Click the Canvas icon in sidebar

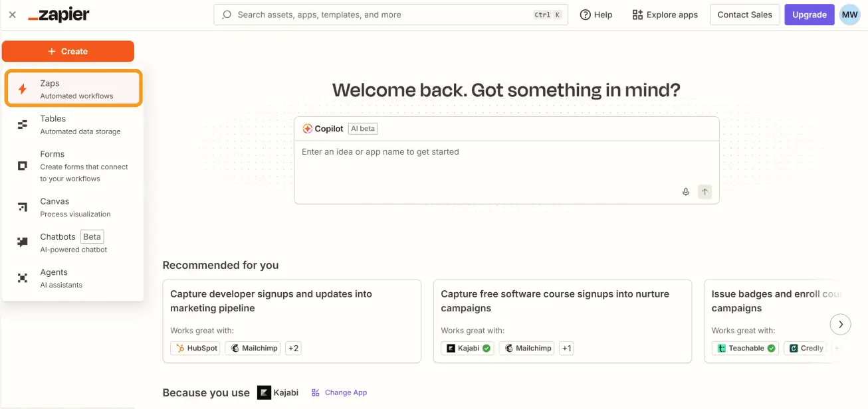click(x=23, y=207)
